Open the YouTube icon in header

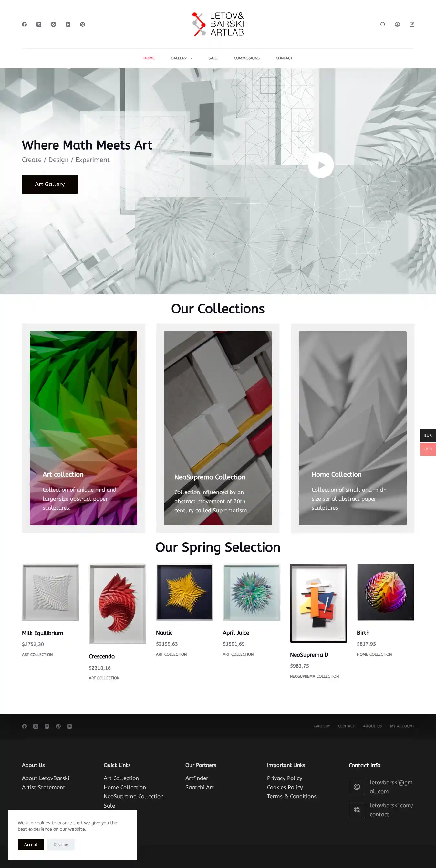coord(68,24)
